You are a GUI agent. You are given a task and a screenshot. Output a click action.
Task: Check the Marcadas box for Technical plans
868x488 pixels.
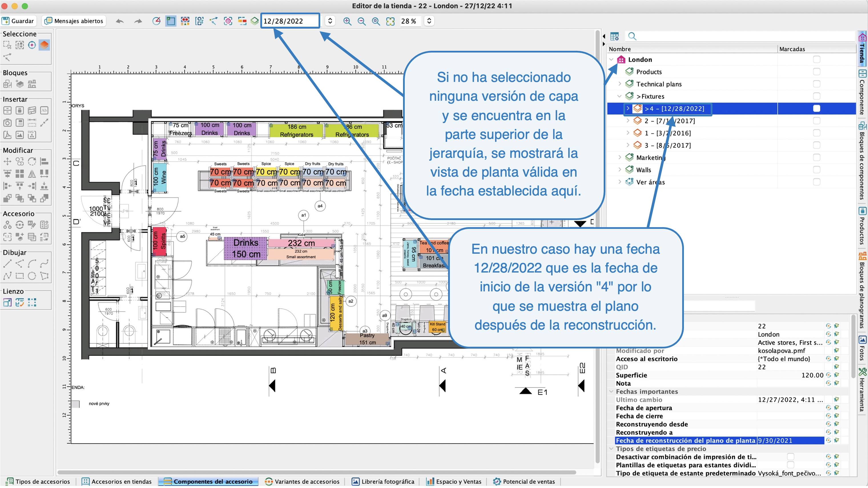(816, 84)
